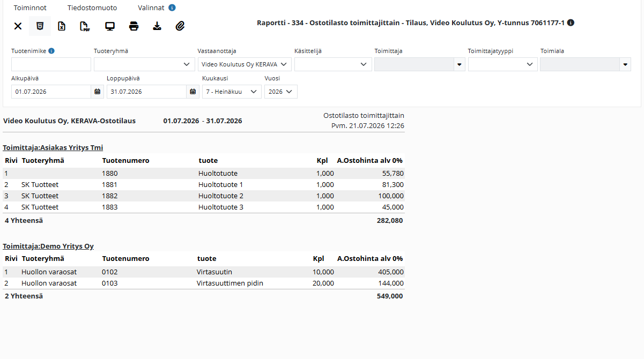Open the calendar picker for Loppupäivä
The image size is (644, 359).
tap(193, 92)
